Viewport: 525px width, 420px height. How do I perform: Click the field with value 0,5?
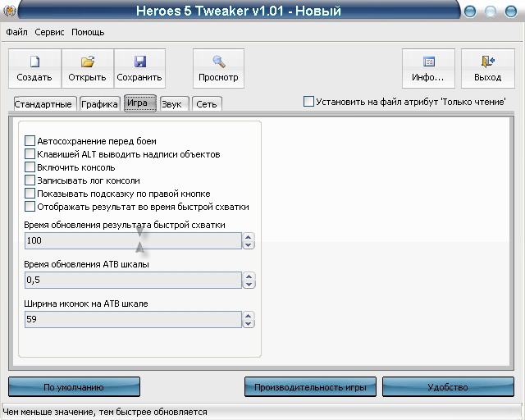click(x=133, y=280)
